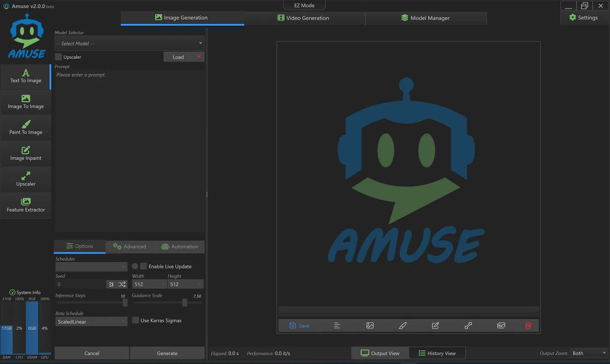Screen dimensions: 610x364
Task: Switch to the Image Generation tab
Action: point(182,18)
